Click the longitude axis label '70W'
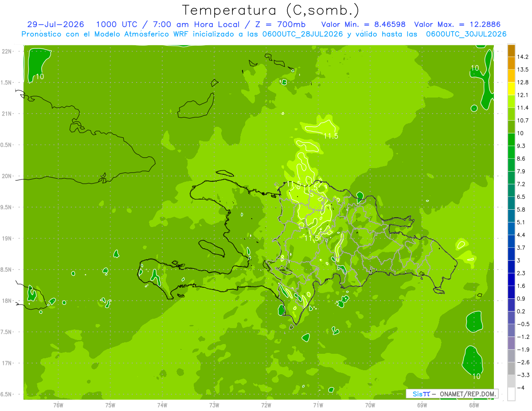 pyautogui.click(x=370, y=405)
